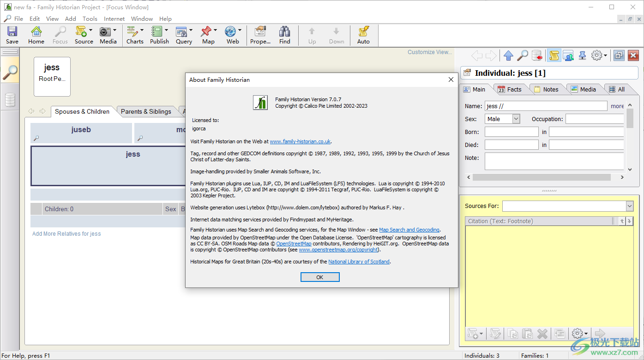The image size is (644, 360).
Task: Open the View menu
Action: (52, 19)
